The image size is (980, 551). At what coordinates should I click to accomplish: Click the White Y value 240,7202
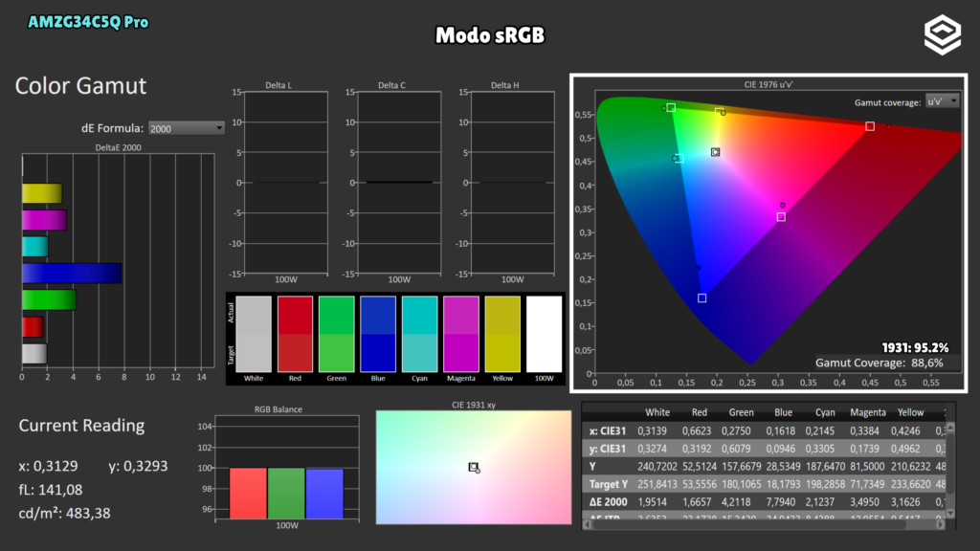click(657, 467)
